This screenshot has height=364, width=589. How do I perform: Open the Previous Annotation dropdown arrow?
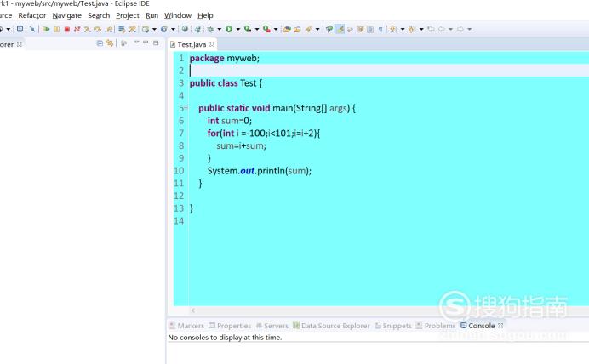coord(421,29)
